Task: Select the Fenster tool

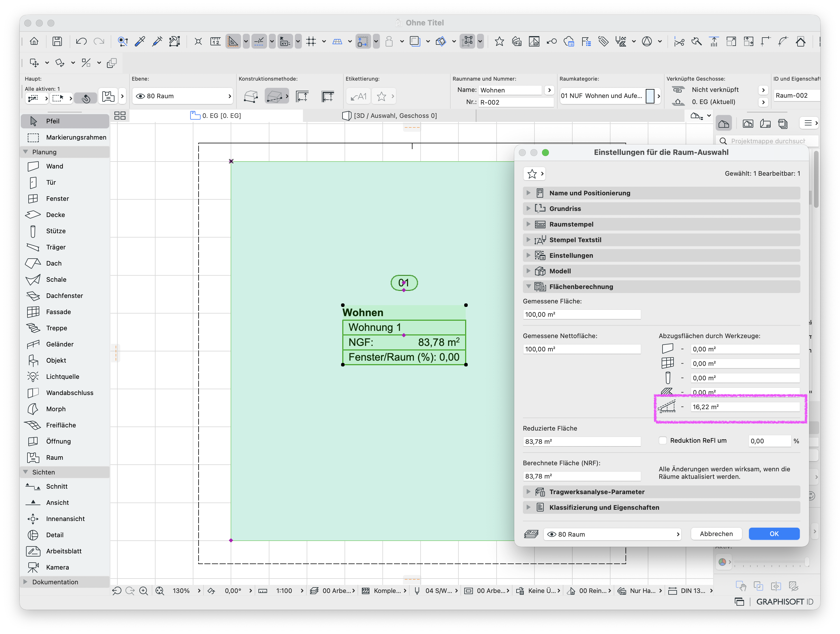Action: pos(64,199)
